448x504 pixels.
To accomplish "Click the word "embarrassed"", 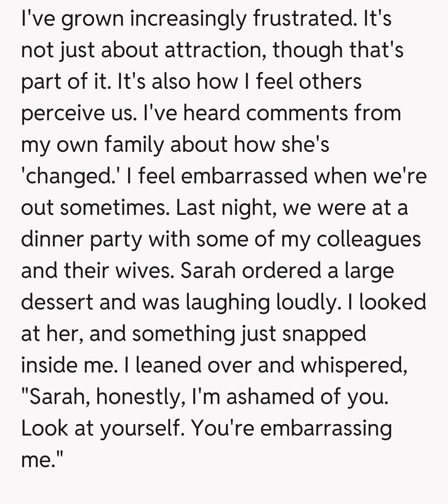I will pos(245,176).
